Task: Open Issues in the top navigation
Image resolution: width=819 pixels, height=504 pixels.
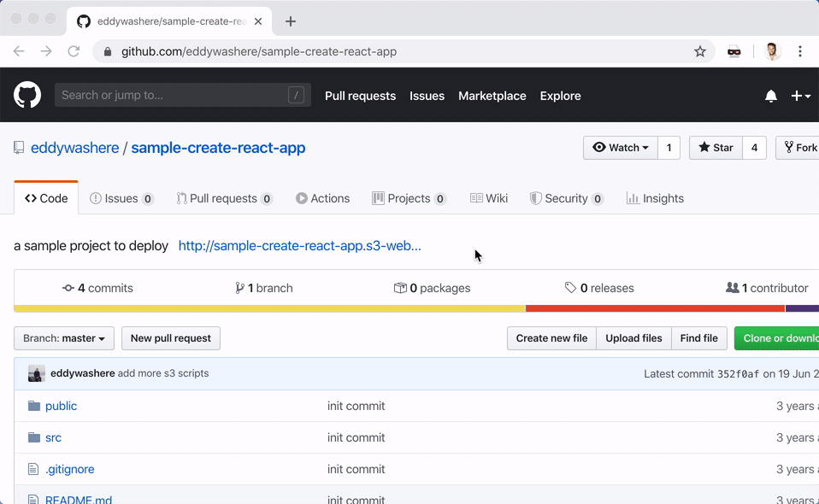Action: (x=427, y=96)
